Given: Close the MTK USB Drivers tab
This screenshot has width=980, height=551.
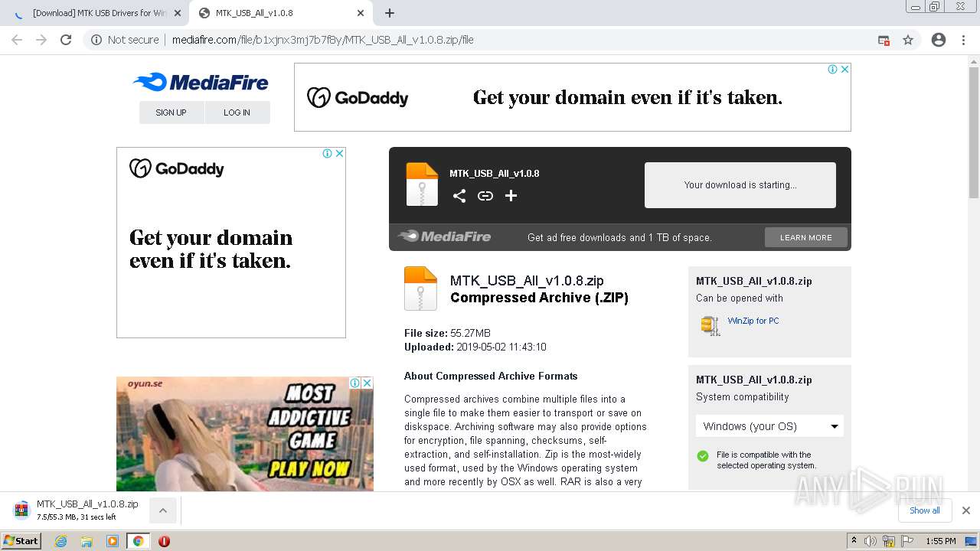Looking at the screenshot, I should click(x=177, y=13).
